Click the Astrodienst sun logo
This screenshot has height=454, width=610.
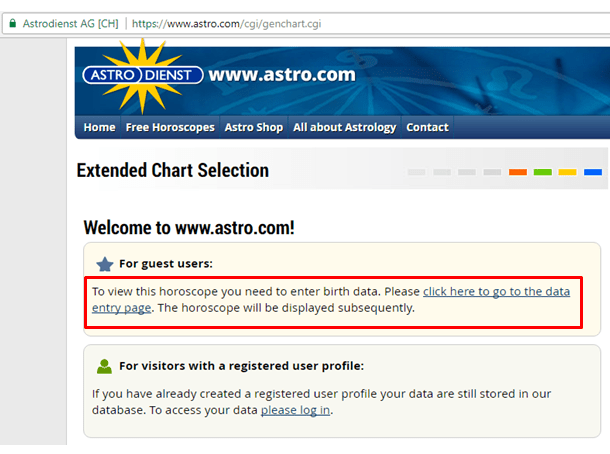tap(143, 75)
